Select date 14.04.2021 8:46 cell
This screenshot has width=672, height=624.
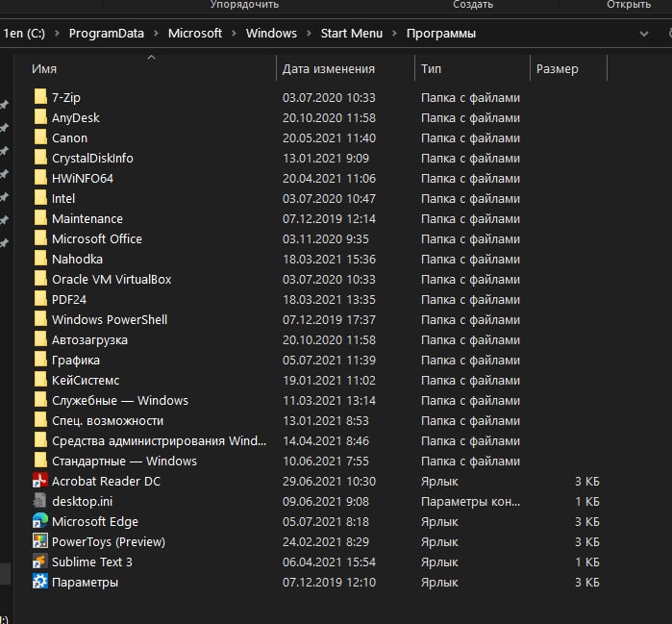[x=326, y=440]
